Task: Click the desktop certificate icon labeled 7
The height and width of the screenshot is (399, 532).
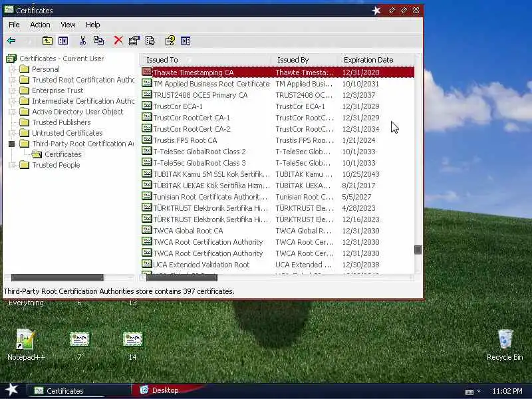Action: coord(79,339)
